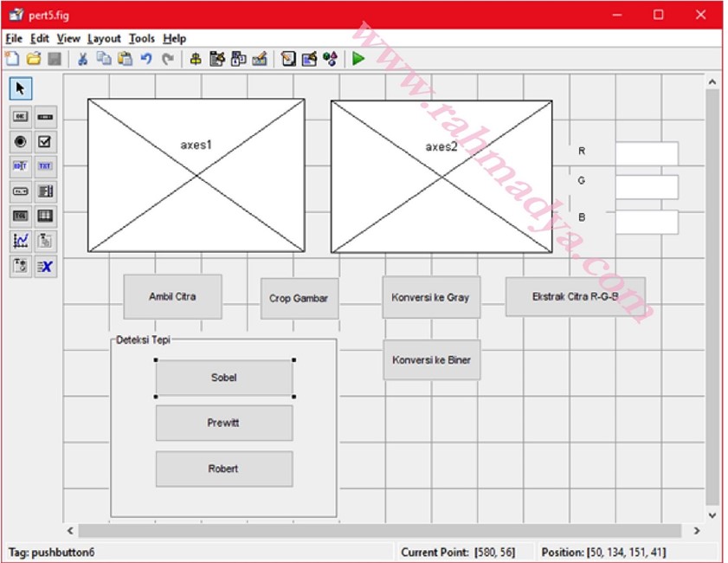Open the Align Objects tool

point(196,59)
